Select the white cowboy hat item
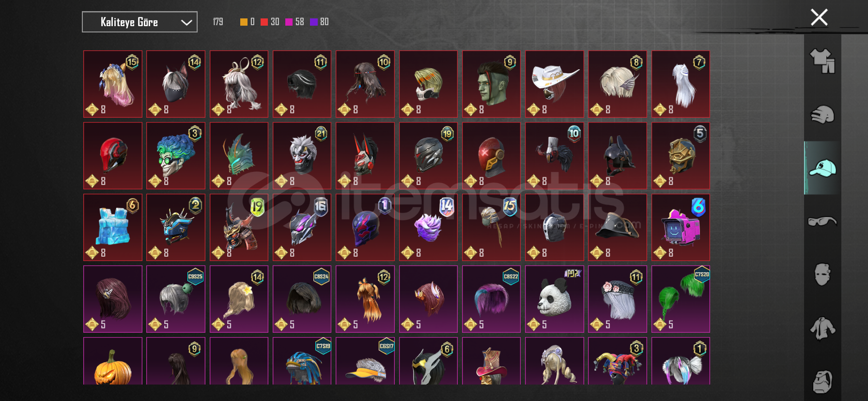 (554, 84)
